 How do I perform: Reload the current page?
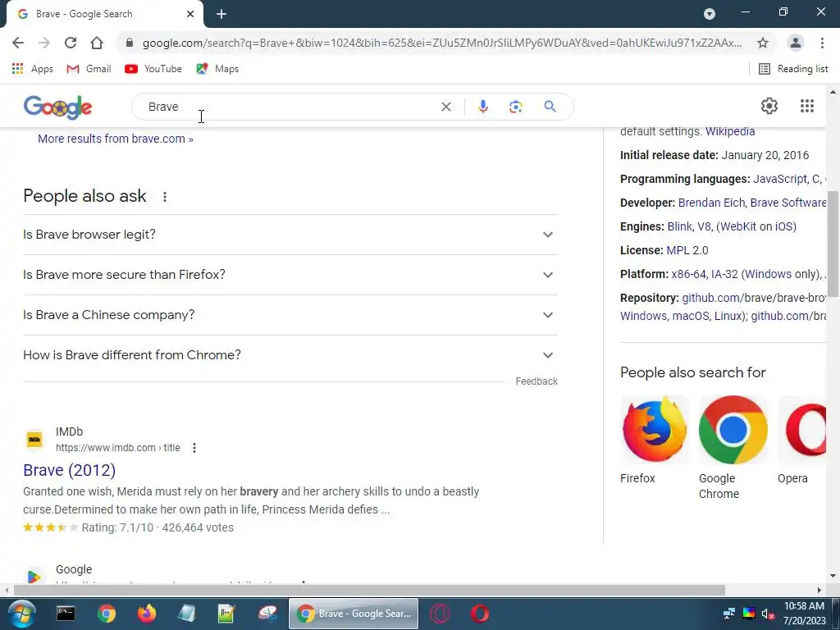[71, 43]
